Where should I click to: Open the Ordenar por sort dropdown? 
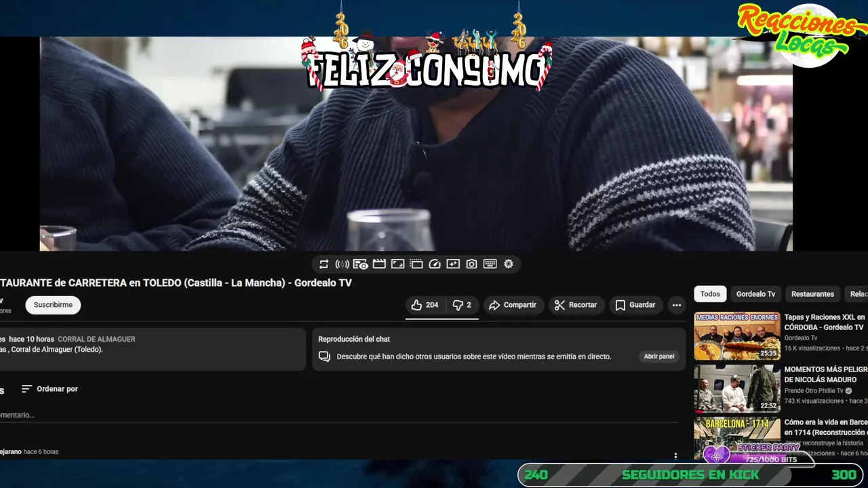[x=50, y=389]
